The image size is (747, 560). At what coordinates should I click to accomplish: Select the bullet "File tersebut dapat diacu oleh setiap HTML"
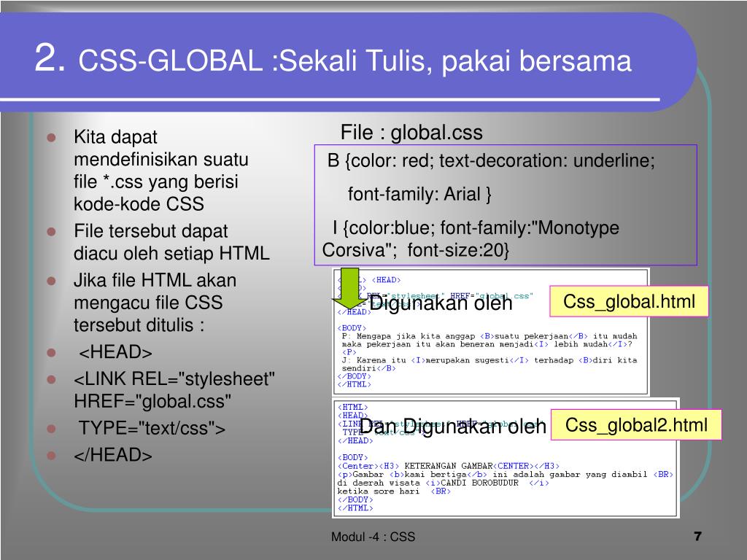point(171,242)
